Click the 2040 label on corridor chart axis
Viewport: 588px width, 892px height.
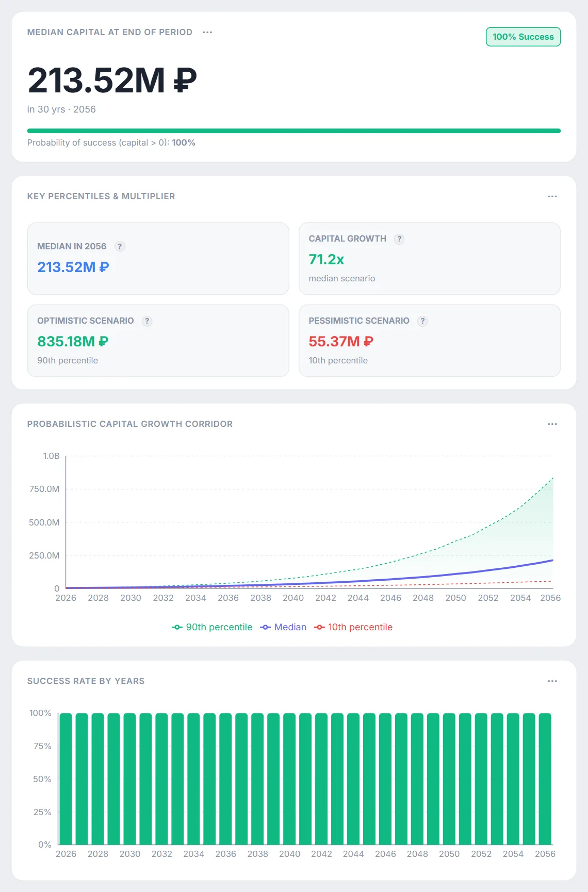coord(293,598)
